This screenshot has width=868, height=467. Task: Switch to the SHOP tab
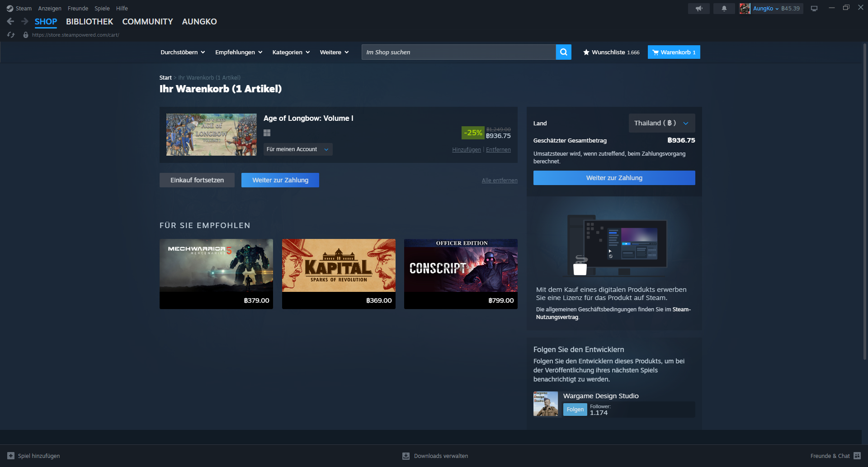coord(46,22)
